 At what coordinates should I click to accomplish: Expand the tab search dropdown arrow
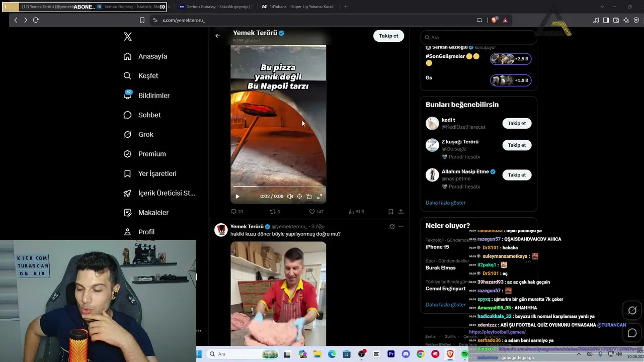coord(602,7)
